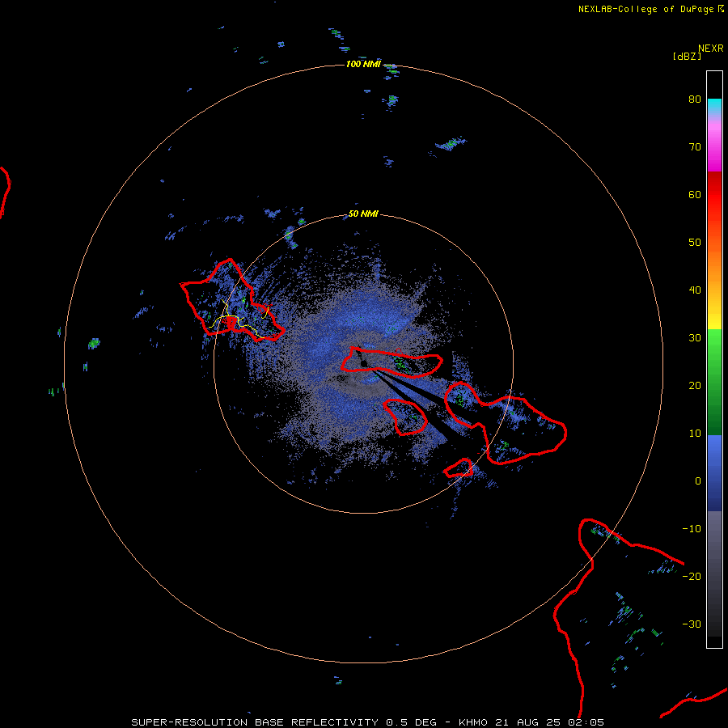This screenshot has height=728, width=728.
Task: Click the 30 value on the dBZ scale
Action: (x=695, y=337)
